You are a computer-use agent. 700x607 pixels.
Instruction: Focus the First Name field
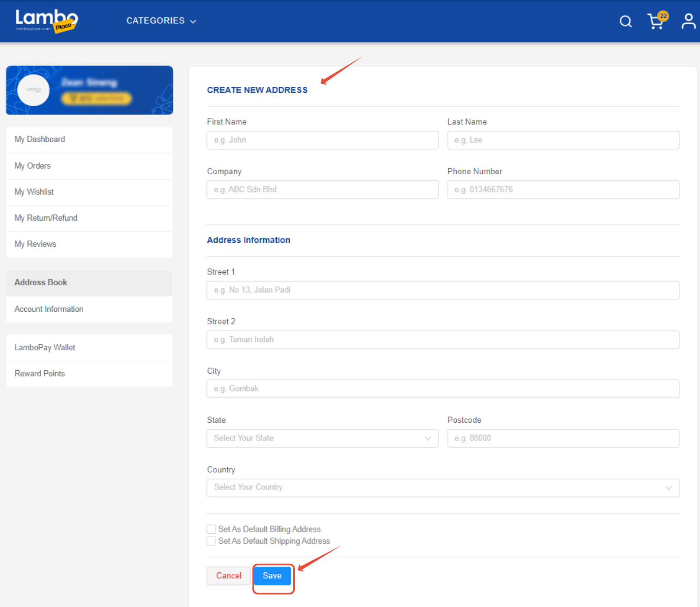(x=322, y=140)
